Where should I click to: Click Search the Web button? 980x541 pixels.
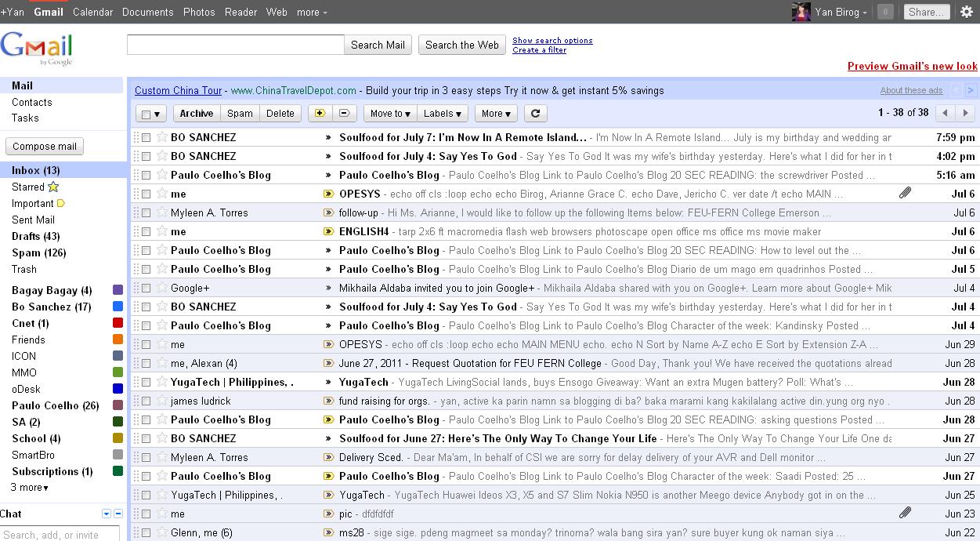pyautogui.click(x=462, y=45)
